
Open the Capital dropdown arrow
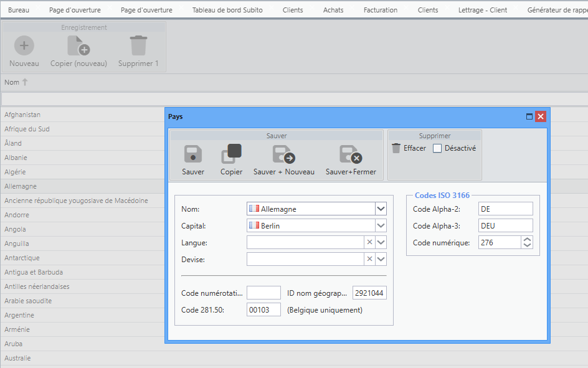tap(381, 225)
